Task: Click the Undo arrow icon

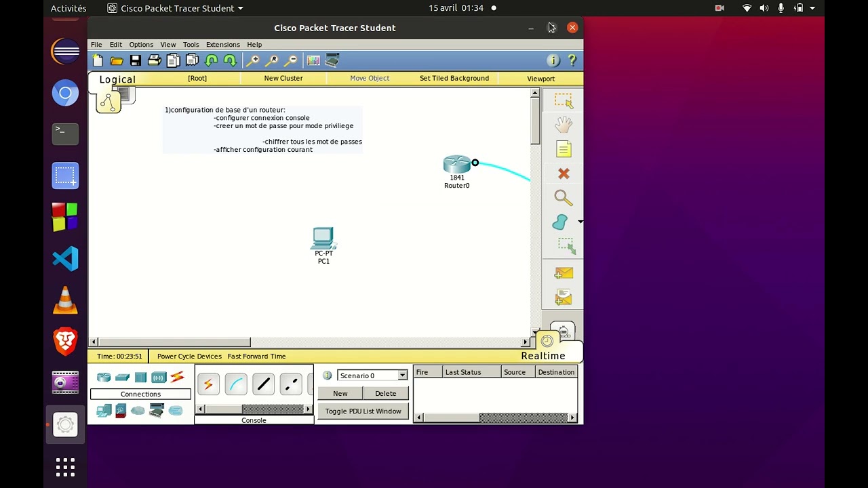Action: pyautogui.click(x=212, y=60)
